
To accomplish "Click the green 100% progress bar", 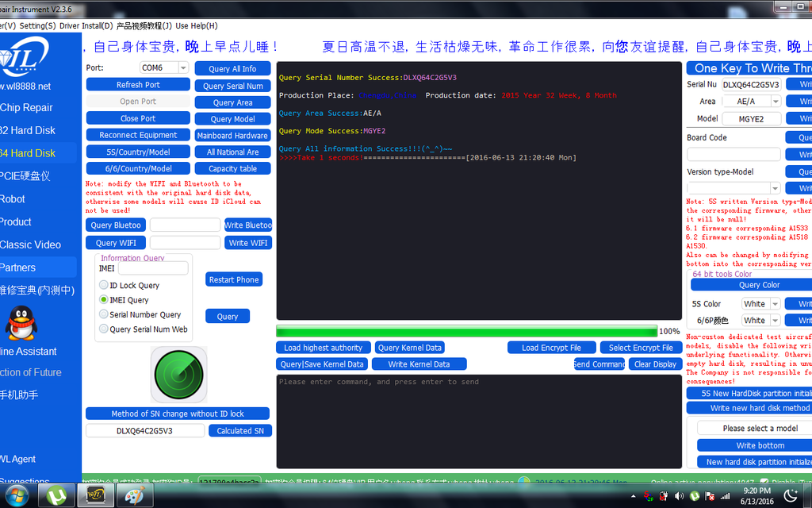I will 466,331.
